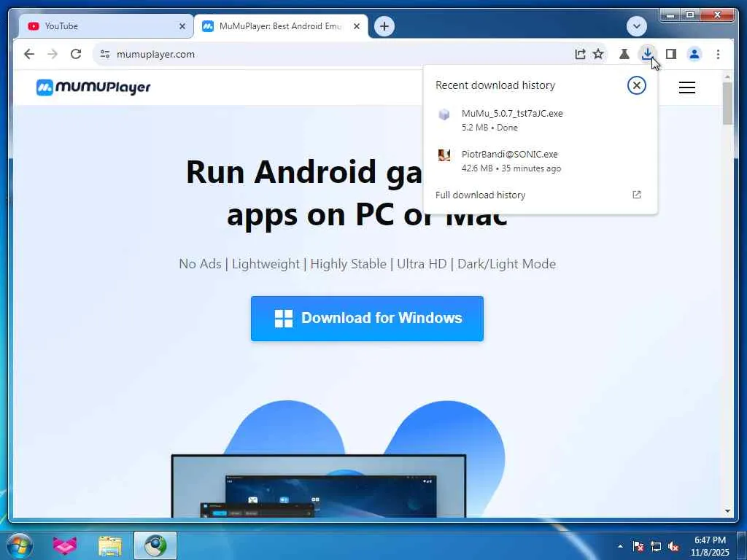This screenshot has height=560, width=747.
Task: Open site information icon in address bar
Action: tap(105, 54)
